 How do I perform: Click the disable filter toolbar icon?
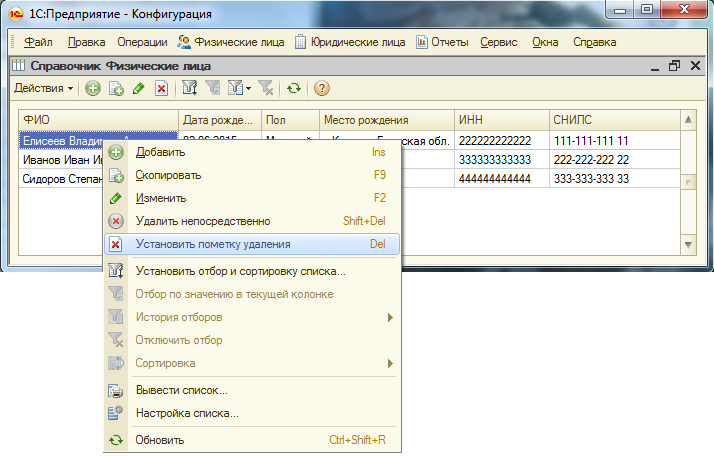(266, 88)
